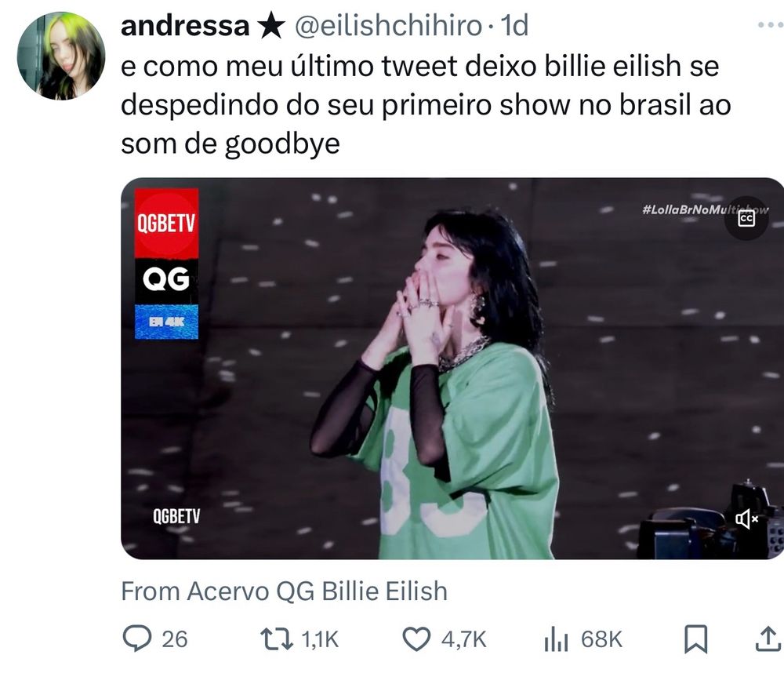
Task: Unmute the video with the speaker icon
Action: click(746, 519)
